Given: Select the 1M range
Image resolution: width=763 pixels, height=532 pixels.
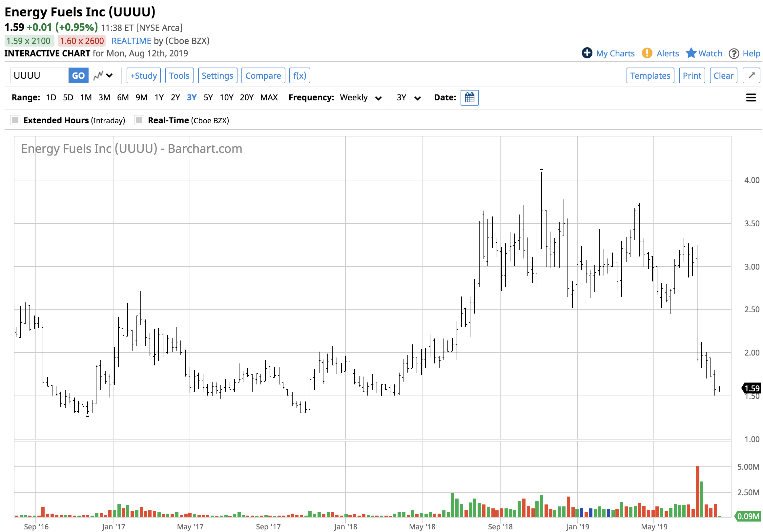Looking at the screenshot, I should (86, 98).
